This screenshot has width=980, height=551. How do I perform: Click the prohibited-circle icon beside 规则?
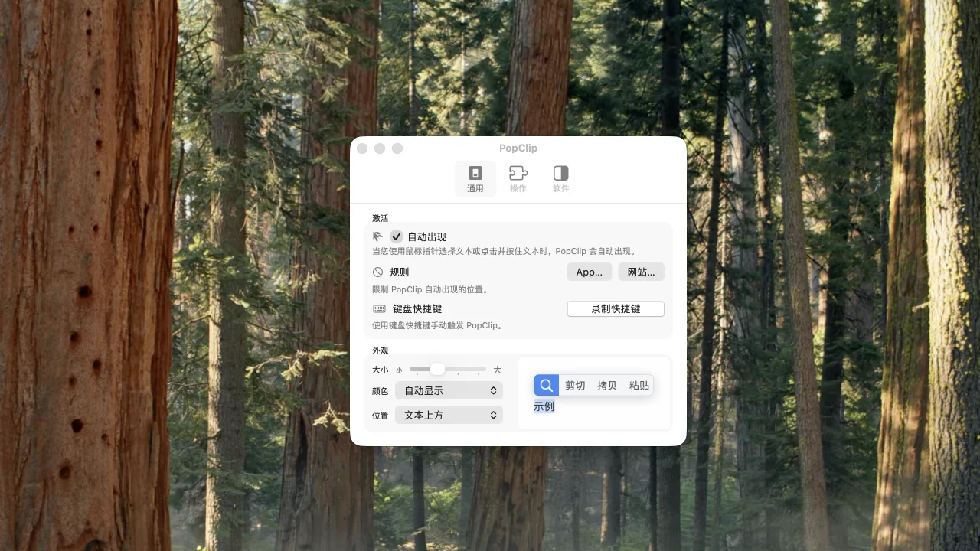coord(377,272)
